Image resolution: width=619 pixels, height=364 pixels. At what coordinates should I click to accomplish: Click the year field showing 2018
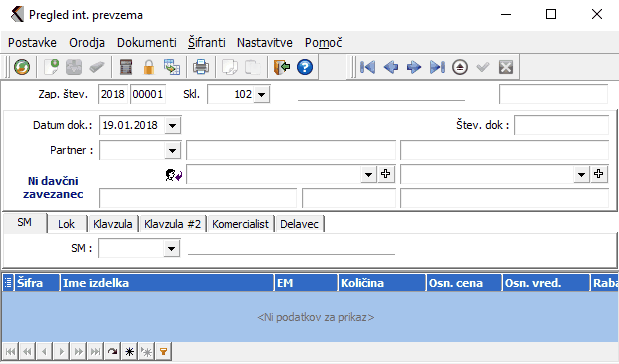coord(113,94)
